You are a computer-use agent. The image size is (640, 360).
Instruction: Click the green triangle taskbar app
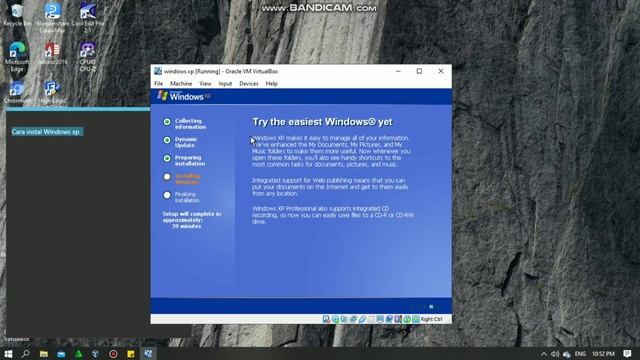(x=78, y=354)
